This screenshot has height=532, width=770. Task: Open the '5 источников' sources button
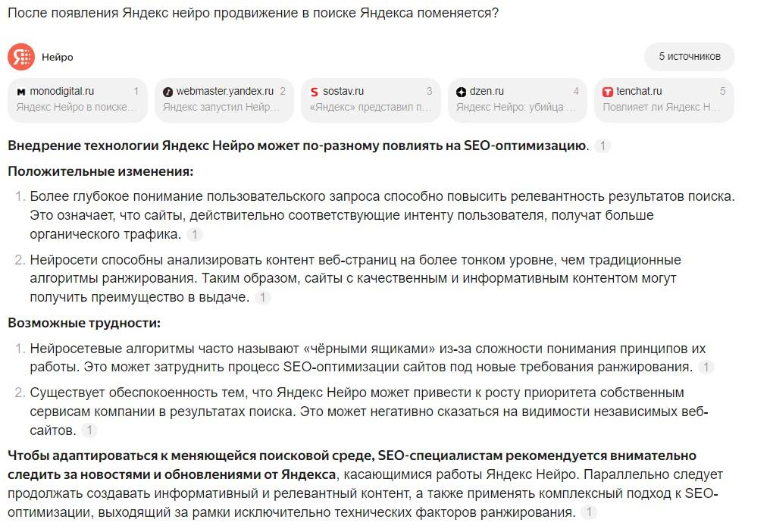[x=689, y=57]
